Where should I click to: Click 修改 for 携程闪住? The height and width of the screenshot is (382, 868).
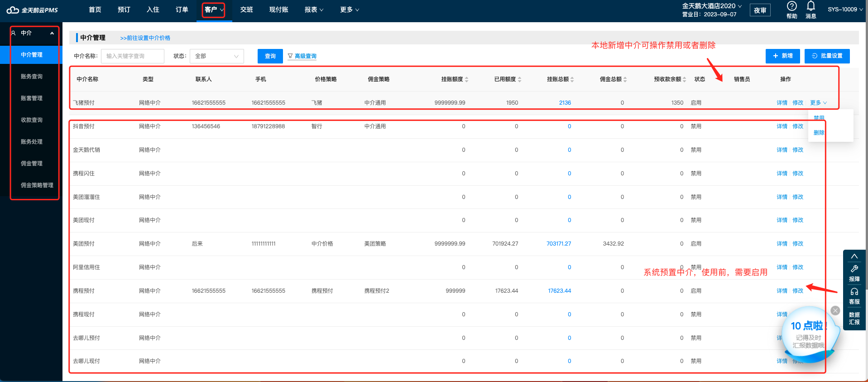[798, 174]
